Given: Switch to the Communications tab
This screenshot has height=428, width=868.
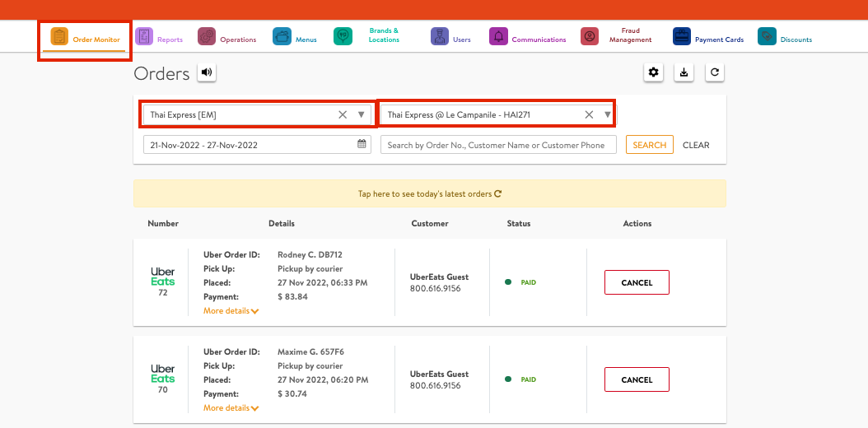Looking at the screenshot, I should click(x=538, y=40).
